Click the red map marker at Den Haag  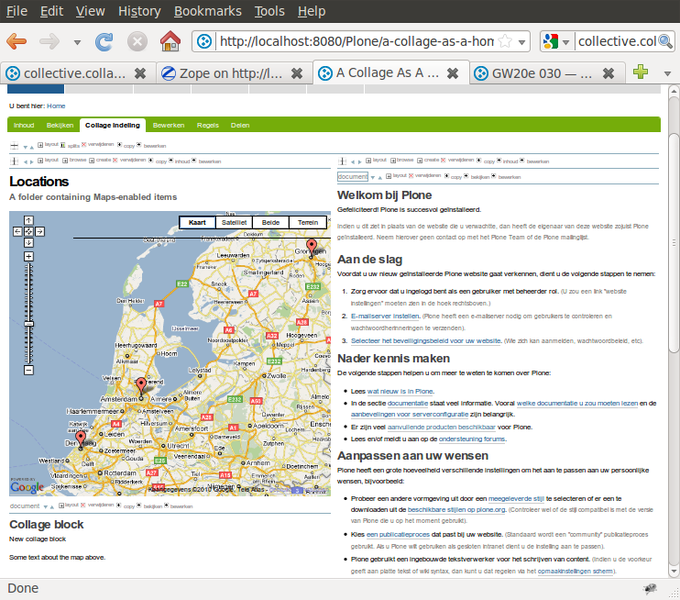click(81, 440)
